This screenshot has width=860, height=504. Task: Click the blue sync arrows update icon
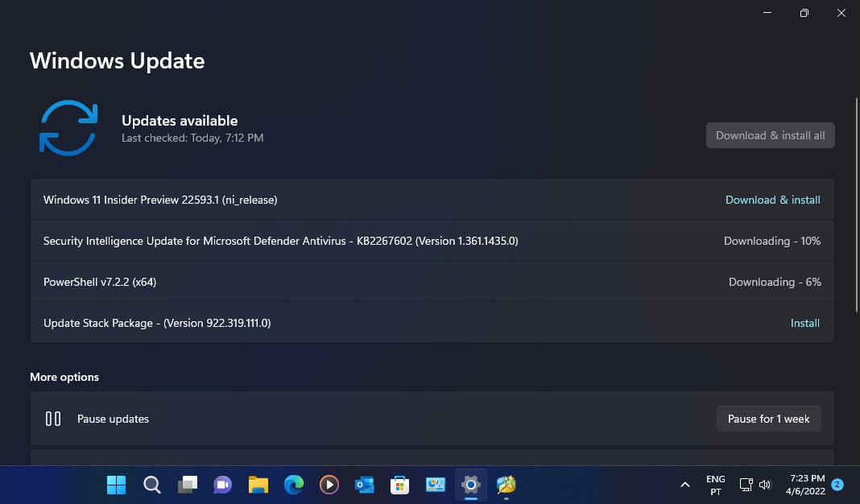pos(68,128)
